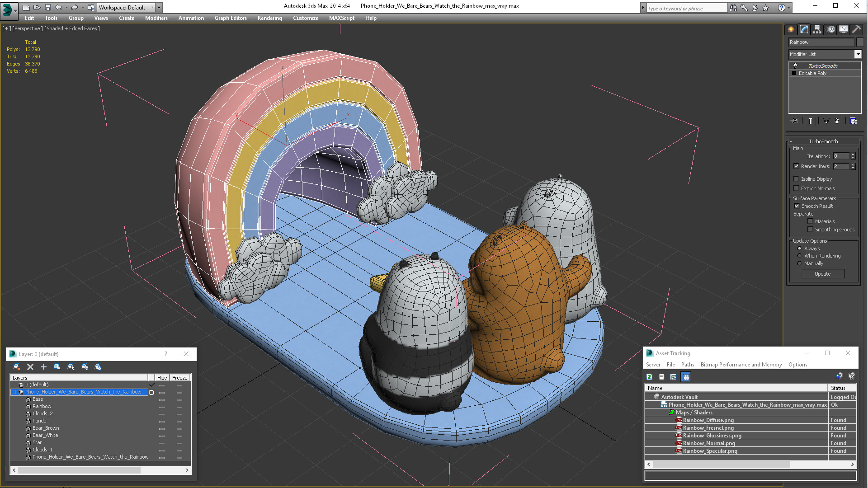Open Bitmap Performance and Memory menu

[741, 365]
